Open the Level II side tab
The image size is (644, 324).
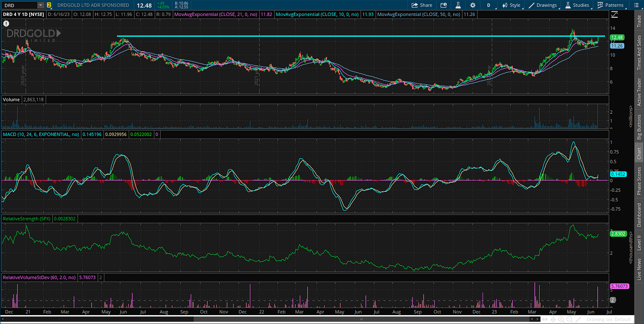click(639, 243)
